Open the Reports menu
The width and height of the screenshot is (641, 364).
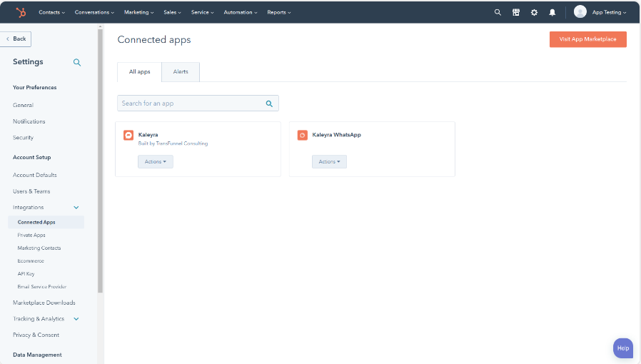pyautogui.click(x=279, y=12)
